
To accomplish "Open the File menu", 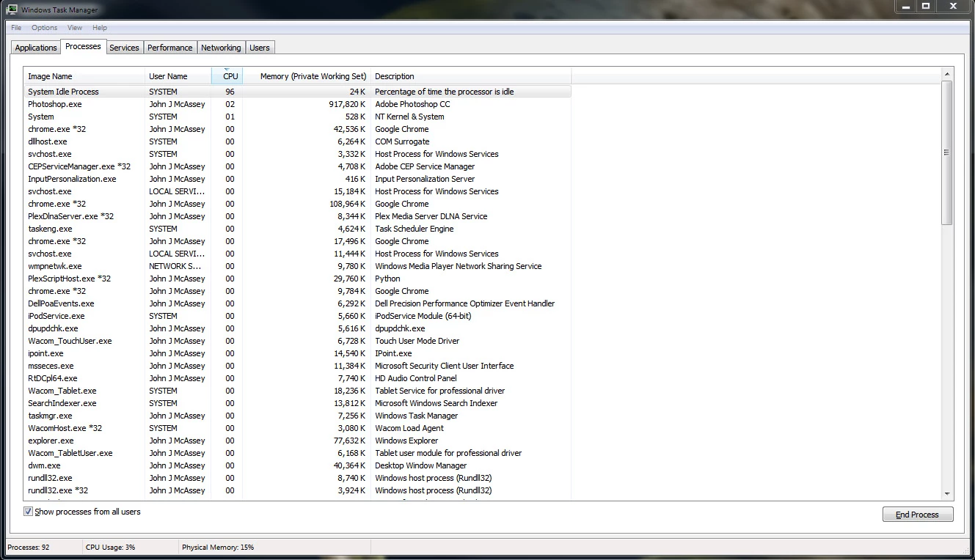I will coord(16,28).
